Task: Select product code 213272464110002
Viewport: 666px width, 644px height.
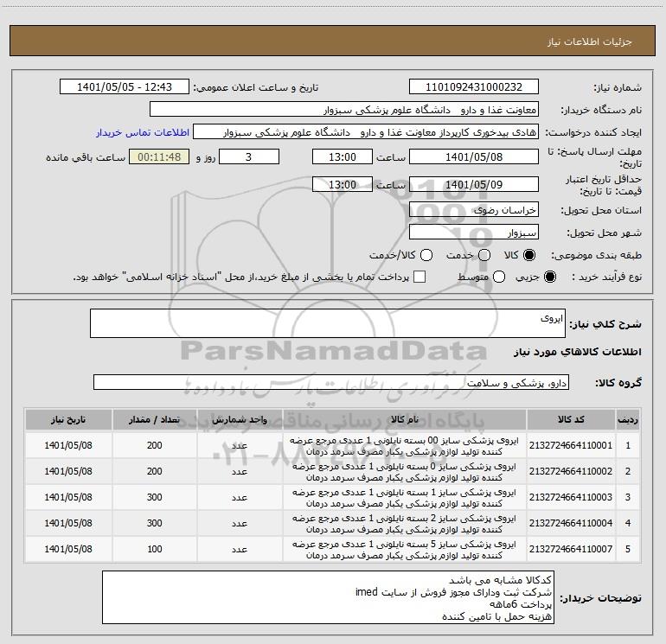Action: click(571, 471)
